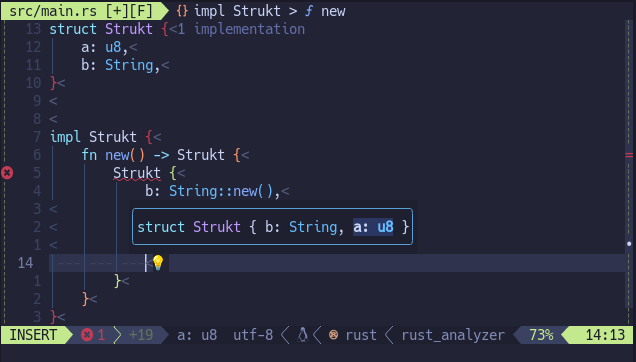Click the lightbulb code action icon
This screenshot has height=362, width=636.
tap(158, 263)
